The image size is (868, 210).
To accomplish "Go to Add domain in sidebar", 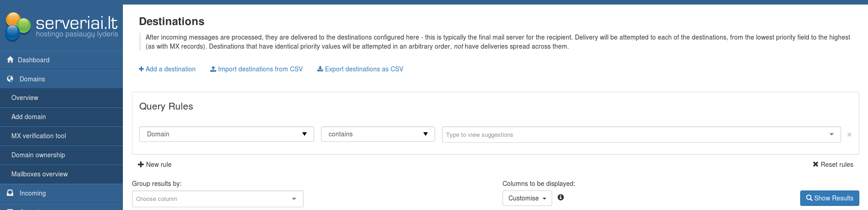I will (x=29, y=117).
